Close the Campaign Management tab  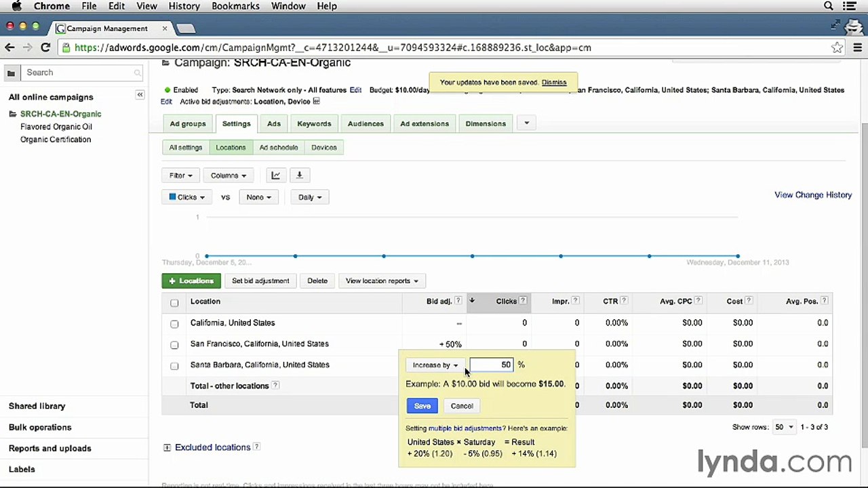[164, 28]
